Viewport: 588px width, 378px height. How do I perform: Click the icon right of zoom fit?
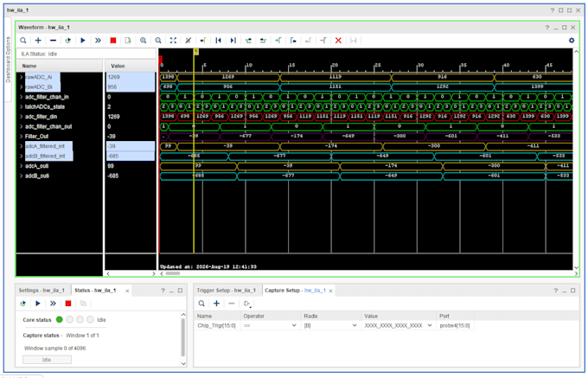(189, 41)
